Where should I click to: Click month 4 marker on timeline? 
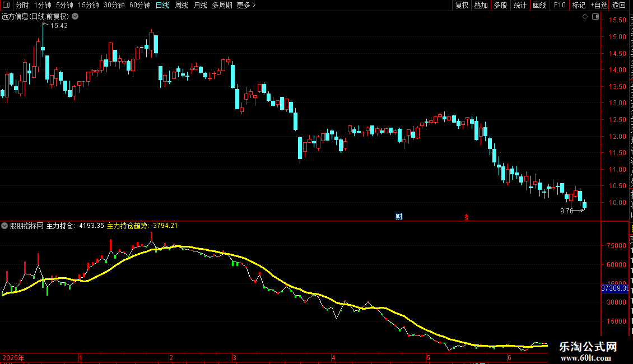[333, 357]
